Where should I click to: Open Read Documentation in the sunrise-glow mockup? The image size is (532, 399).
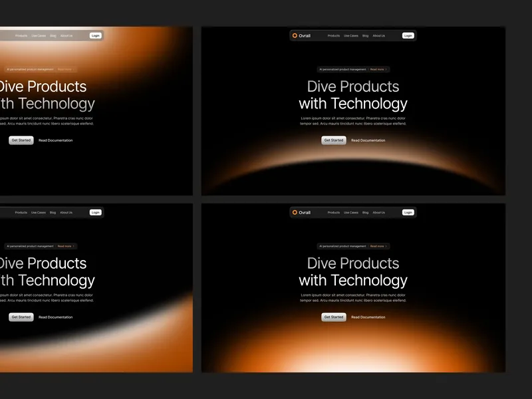click(368, 317)
